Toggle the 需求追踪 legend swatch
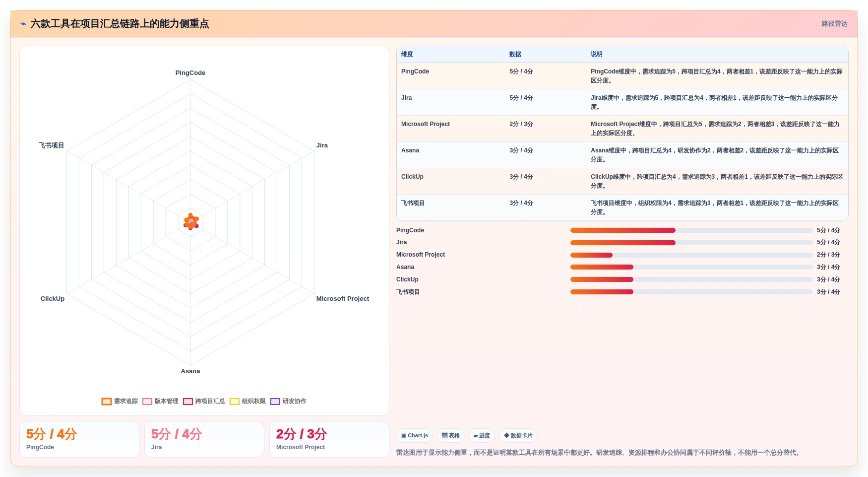 (x=107, y=402)
